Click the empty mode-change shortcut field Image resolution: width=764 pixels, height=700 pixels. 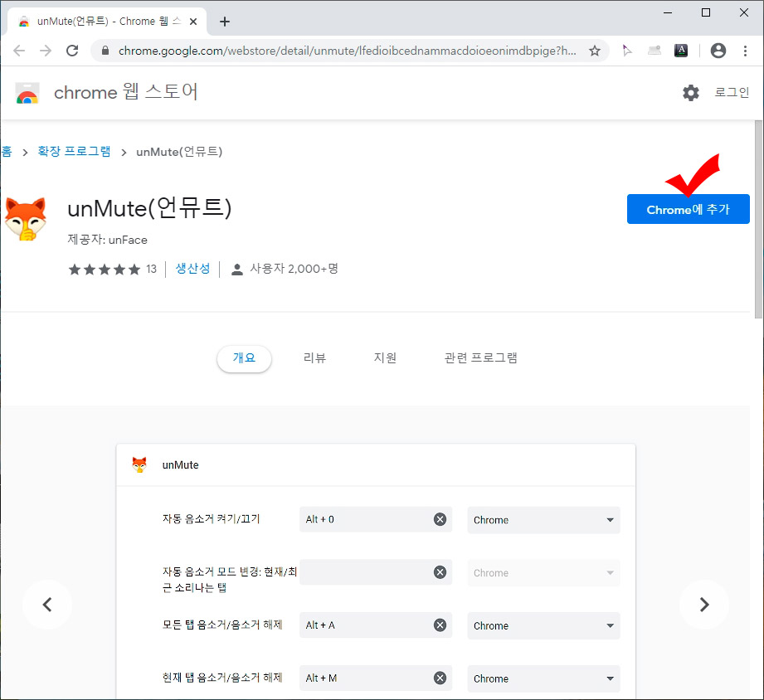376,572
